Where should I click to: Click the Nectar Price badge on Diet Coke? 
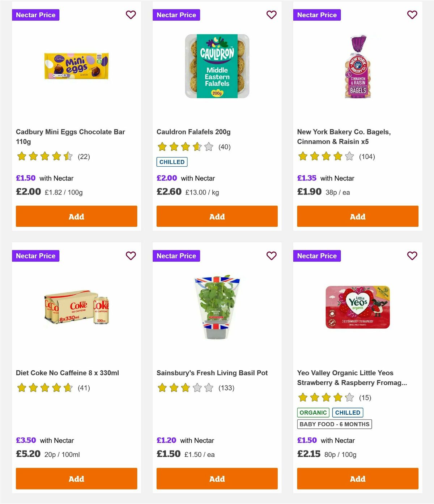(x=35, y=256)
